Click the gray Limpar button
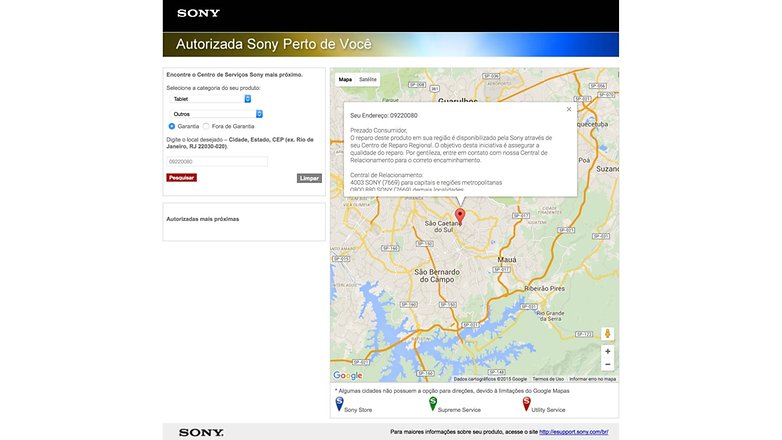 [x=309, y=178]
